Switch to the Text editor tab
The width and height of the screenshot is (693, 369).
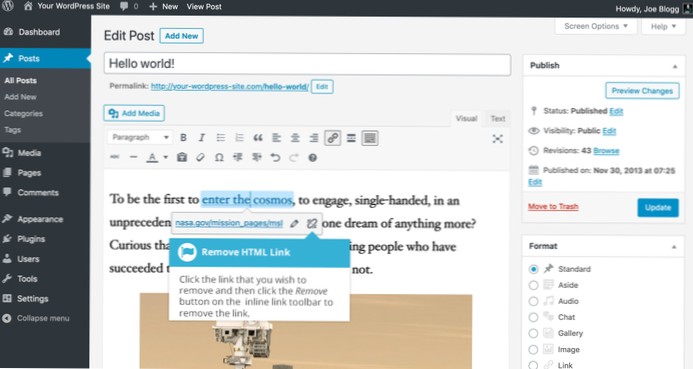point(498,118)
